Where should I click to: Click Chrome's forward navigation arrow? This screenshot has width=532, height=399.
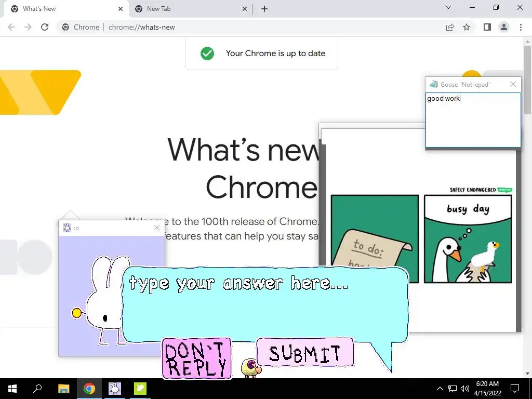[x=28, y=27]
